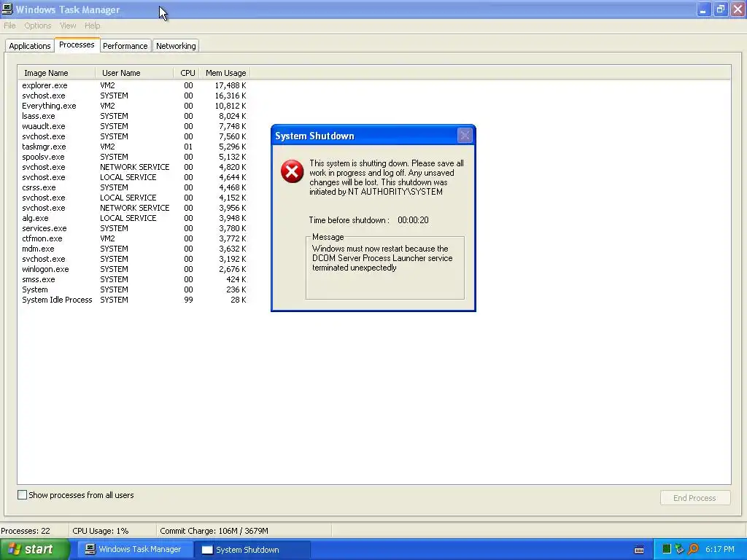This screenshot has height=560, width=747.
Task: Click the keyboard icon in the taskbar
Action: [639, 550]
